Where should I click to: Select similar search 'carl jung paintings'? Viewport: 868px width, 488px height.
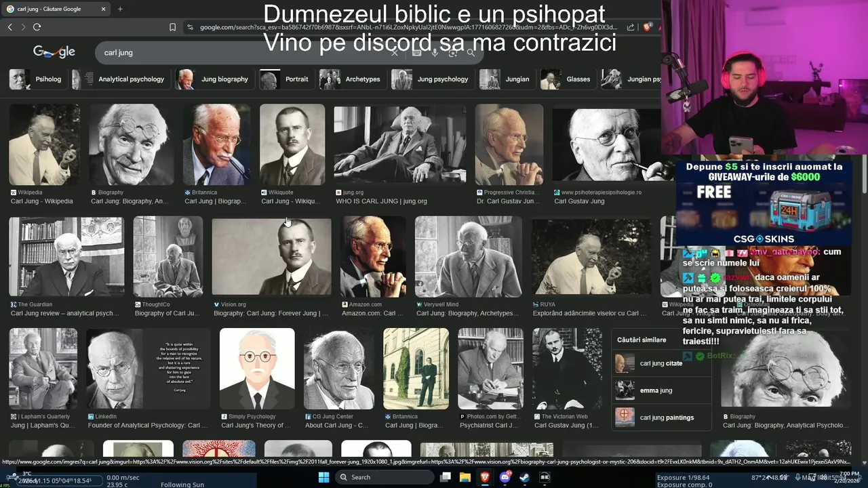[x=661, y=418]
